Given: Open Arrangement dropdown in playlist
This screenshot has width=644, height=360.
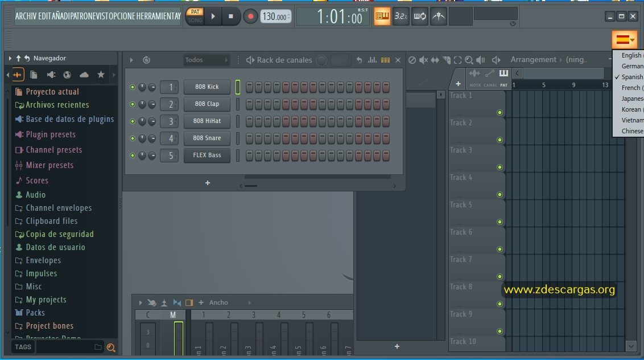Looking at the screenshot, I should tap(533, 60).
